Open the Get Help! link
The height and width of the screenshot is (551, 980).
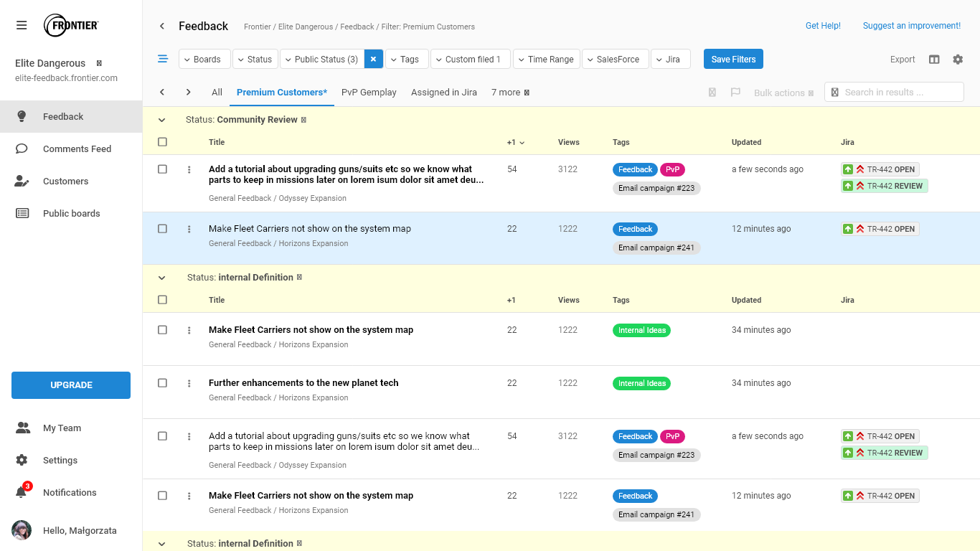point(823,26)
